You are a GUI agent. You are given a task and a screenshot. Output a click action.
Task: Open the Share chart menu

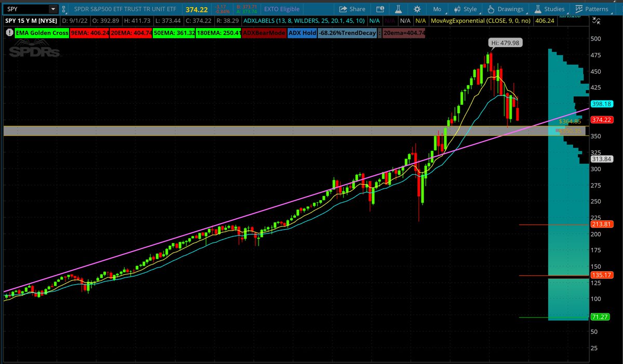(352, 9)
